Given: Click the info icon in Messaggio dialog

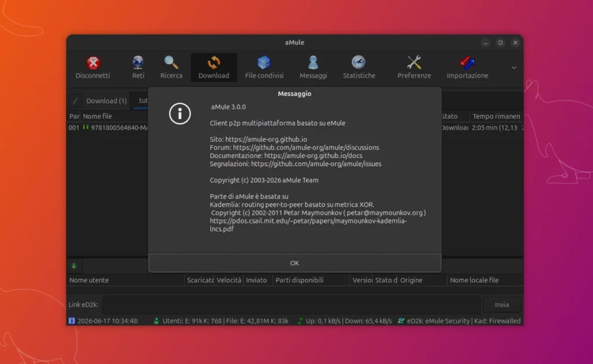Looking at the screenshot, I should tap(180, 113).
